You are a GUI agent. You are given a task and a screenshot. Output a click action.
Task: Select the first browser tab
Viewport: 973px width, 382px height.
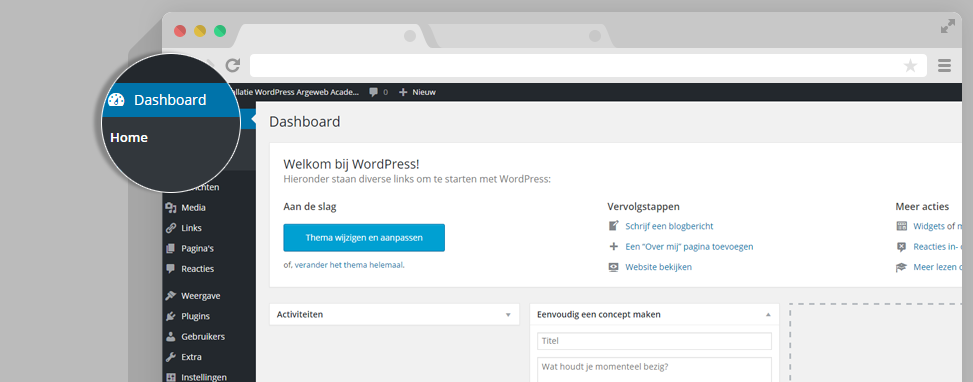coord(330,36)
